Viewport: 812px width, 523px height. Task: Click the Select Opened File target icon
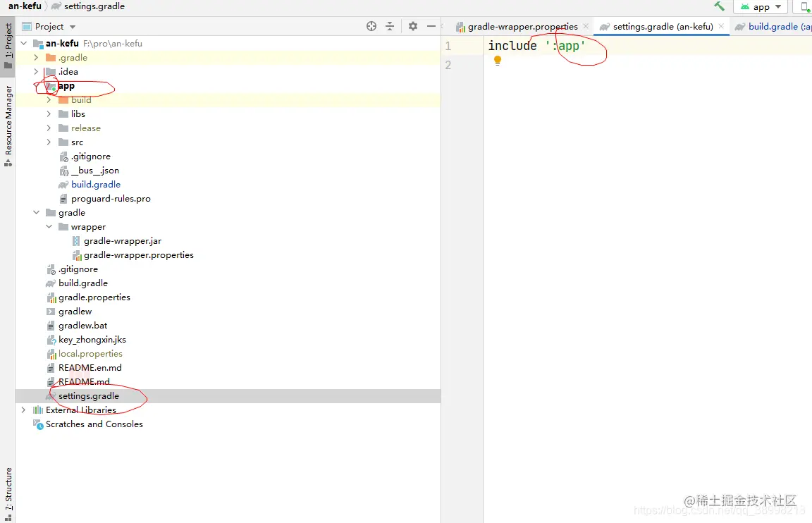coord(371,26)
